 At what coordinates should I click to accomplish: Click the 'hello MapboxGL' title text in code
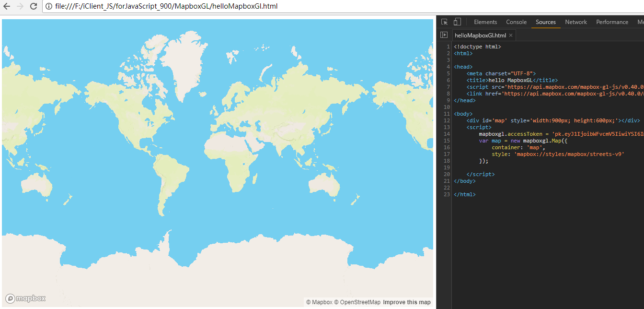[x=510, y=80]
